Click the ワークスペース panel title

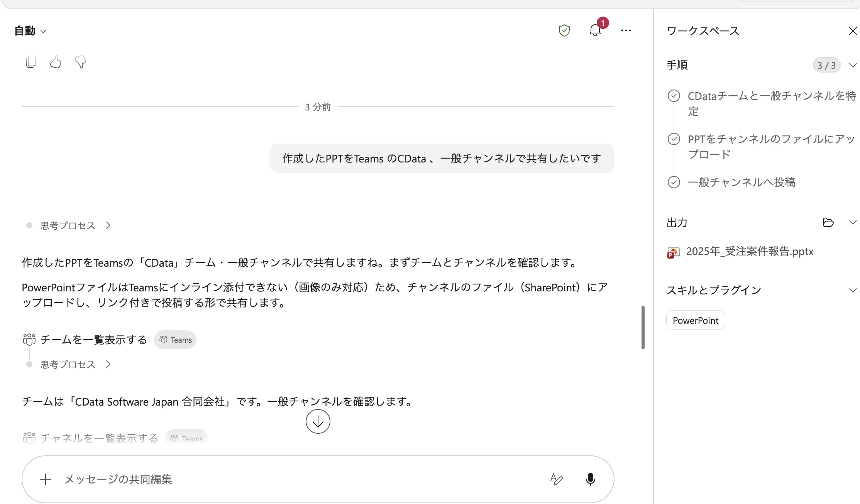[x=703, y=31]
